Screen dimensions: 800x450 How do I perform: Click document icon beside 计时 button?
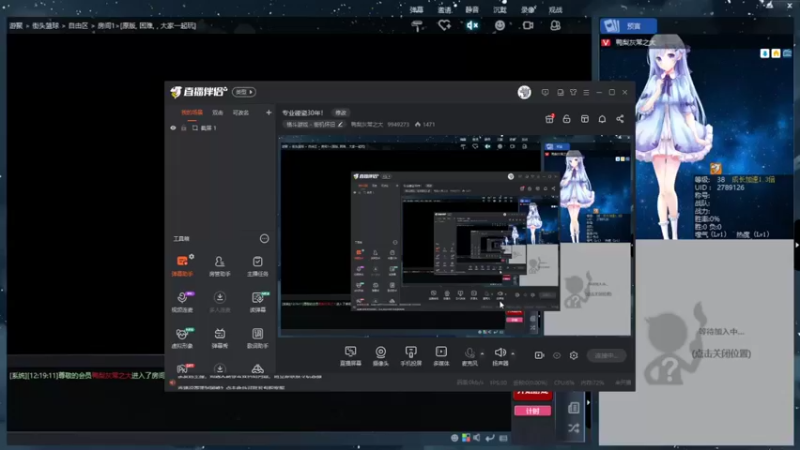click(x=573, y=408)
